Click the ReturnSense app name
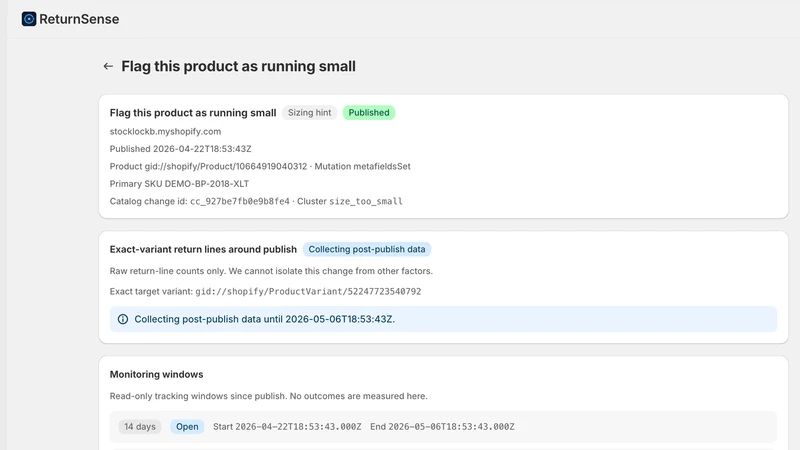800x450 pixels. point(79,19)
